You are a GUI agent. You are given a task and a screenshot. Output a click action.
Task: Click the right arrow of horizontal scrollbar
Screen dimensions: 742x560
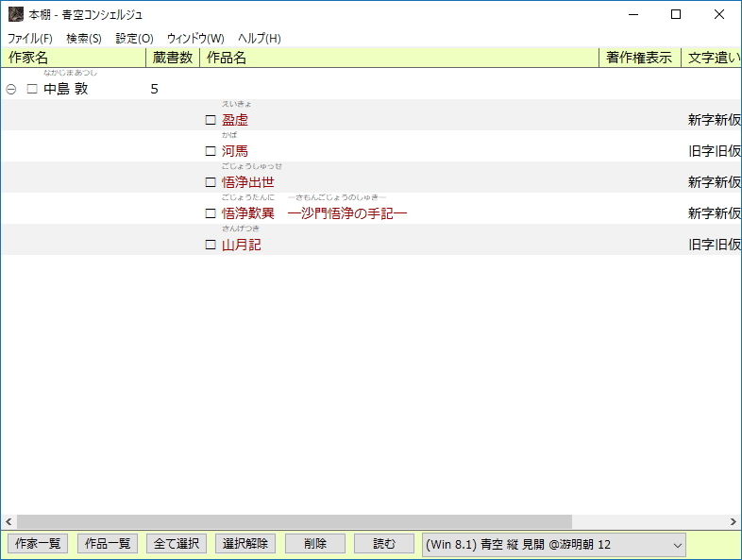pos(733,521)
